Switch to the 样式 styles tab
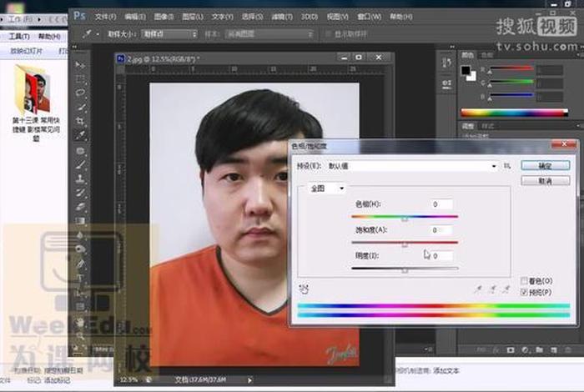Viewport: 584px width, 392px height. click(x=487, y=126)
